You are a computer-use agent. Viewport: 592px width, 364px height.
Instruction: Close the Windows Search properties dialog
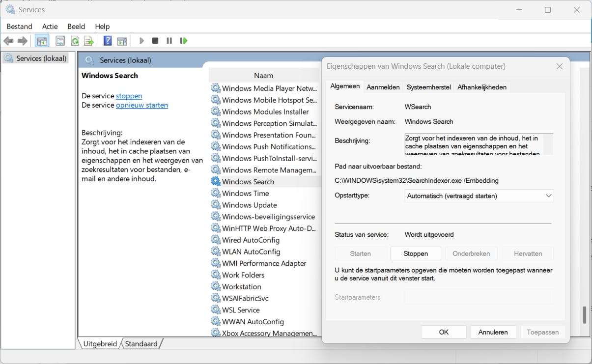pos(560,66)
